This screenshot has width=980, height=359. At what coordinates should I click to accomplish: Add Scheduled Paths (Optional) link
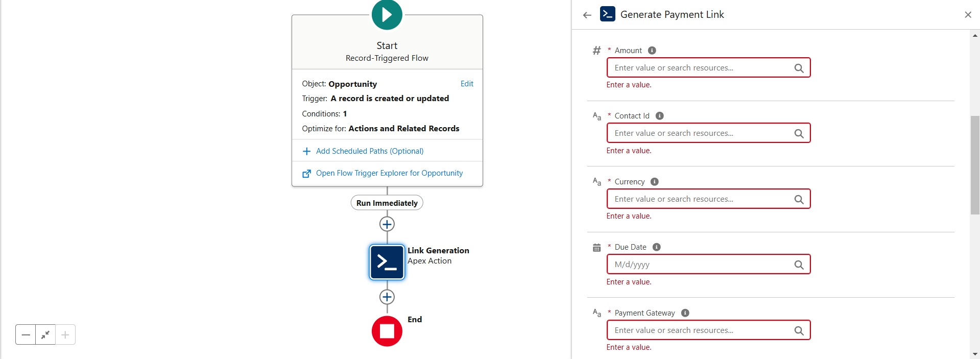[370, 151]
